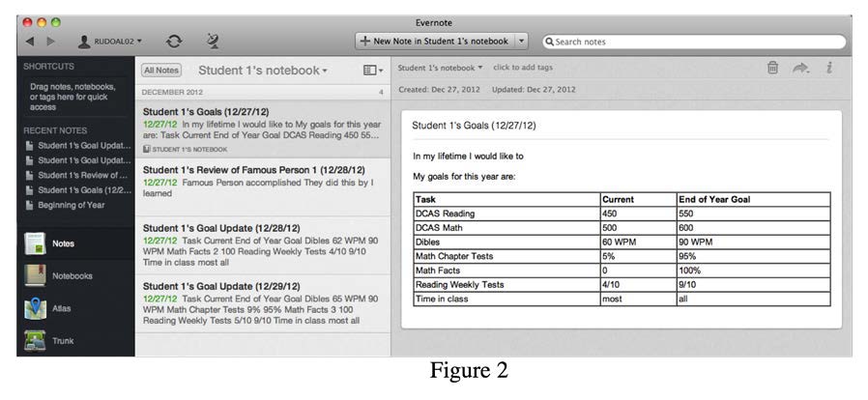868x400 pixels.
Task: Go back with the left arrow
Action: pos(30,42)
